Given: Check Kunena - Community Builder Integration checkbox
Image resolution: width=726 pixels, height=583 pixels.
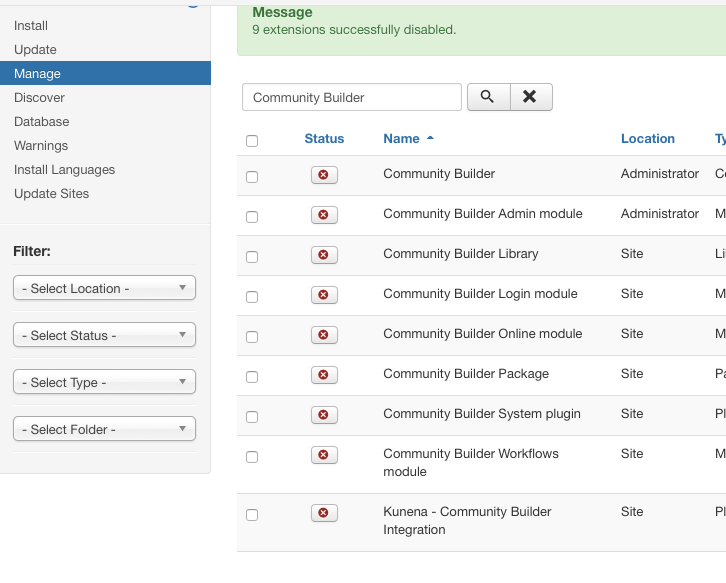Looking at the screenshot, I should coord(252,515).
